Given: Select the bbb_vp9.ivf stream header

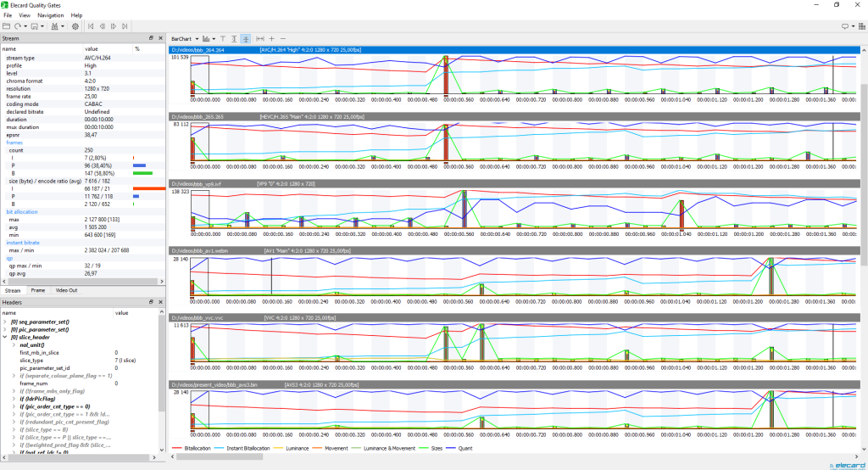Looking at the screenshot, I should point(515,183).
